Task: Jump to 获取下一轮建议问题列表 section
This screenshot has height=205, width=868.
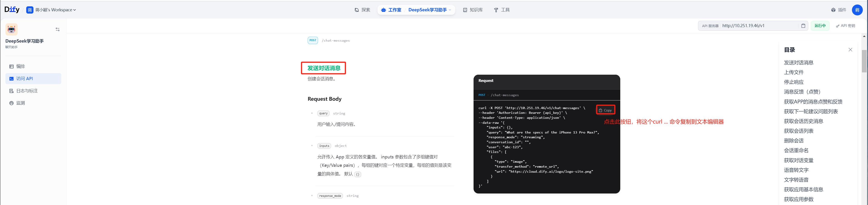Action: 811,111
